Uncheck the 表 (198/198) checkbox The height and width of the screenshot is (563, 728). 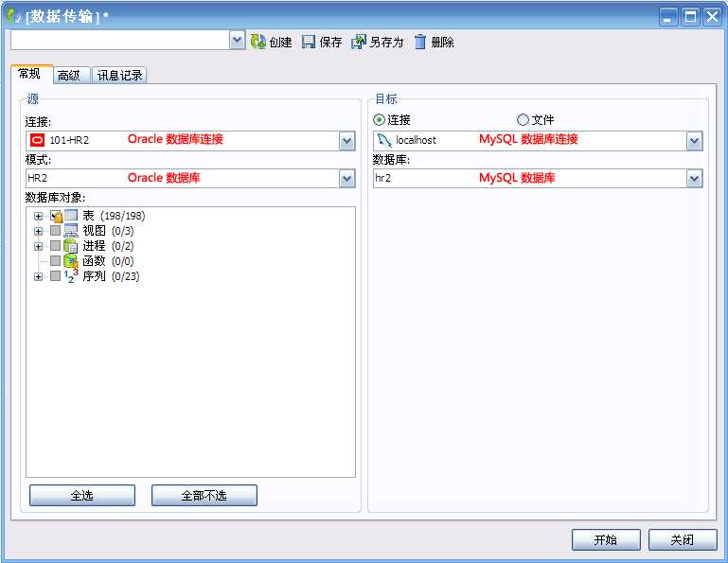coord(56,217)
